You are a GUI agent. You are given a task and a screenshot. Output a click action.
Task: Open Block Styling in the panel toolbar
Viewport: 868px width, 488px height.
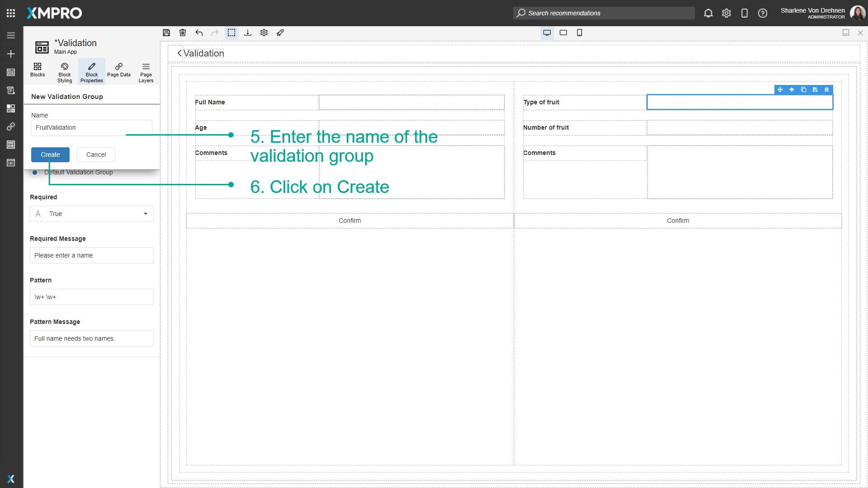pyautogui.click(x=64, y=71)
